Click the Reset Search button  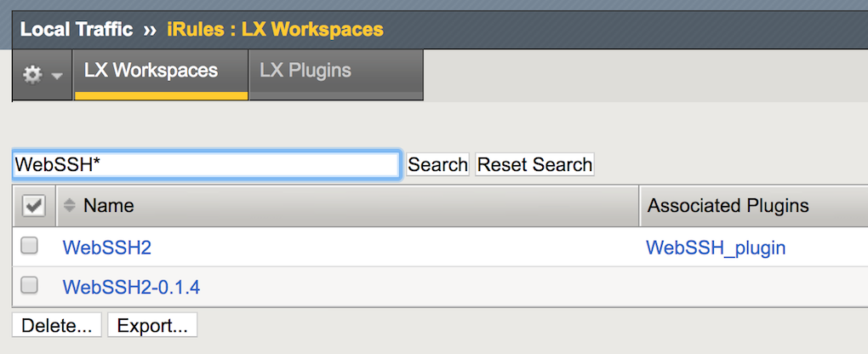[534, 164]
